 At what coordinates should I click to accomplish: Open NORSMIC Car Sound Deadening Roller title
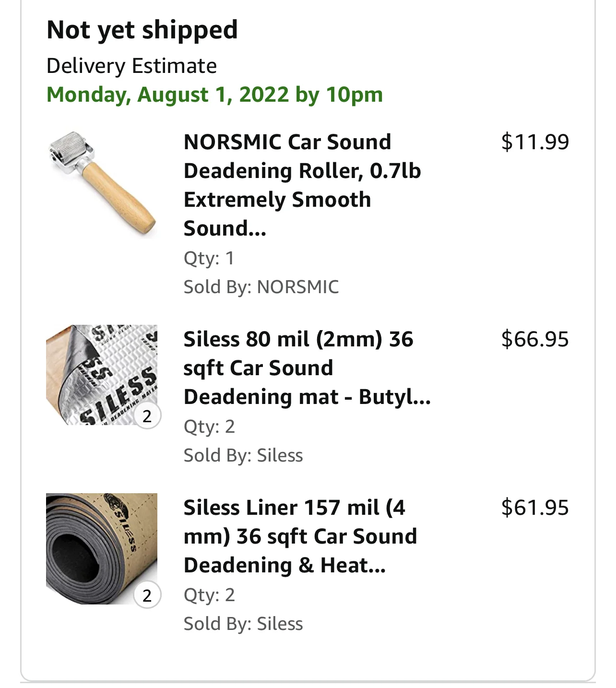point(302,185)
